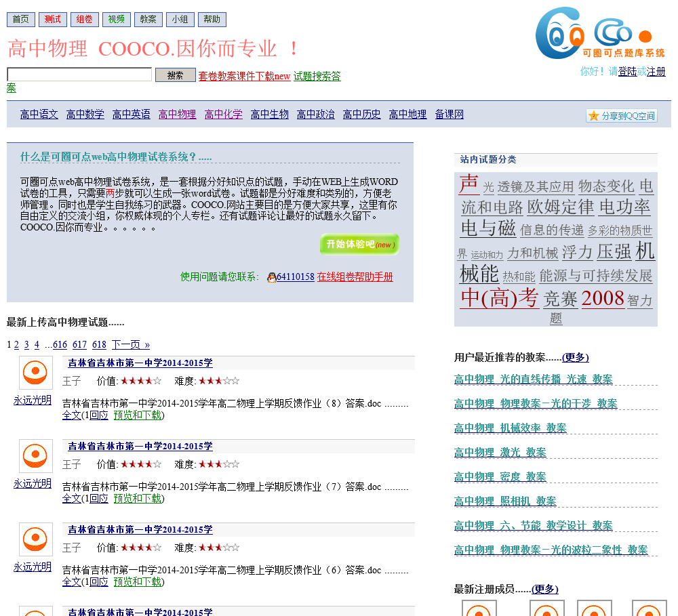Go to 高中语文 subject
678x616 pixels.
39,115
